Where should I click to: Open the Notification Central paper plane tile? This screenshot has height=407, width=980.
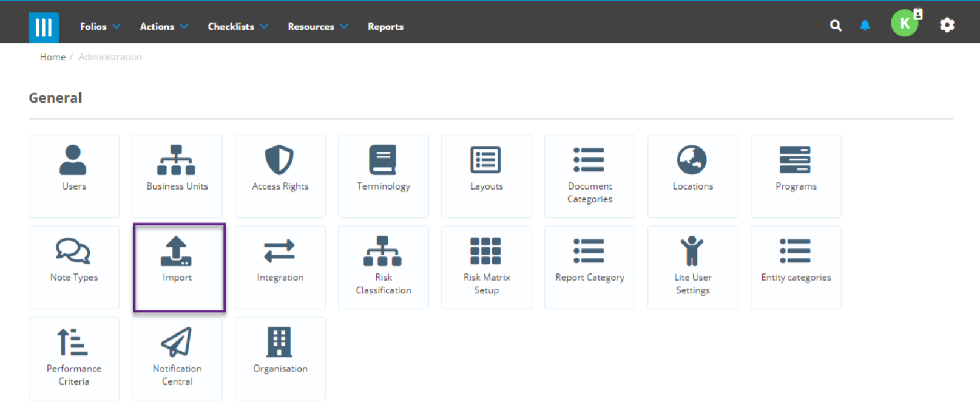[x=177, y=358]
